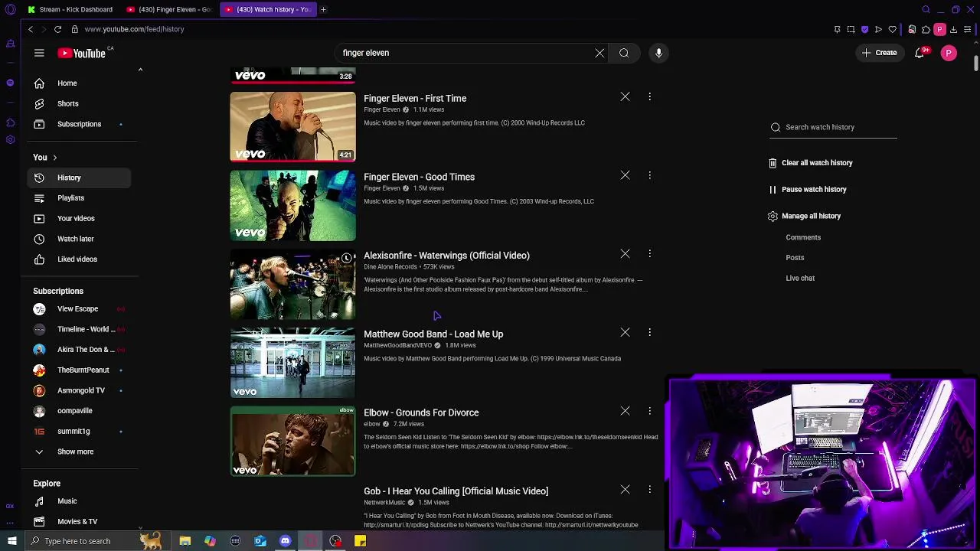Open more options for Elbow - Grounds For Divorce
980x551 pixels.
pyautogui.click(x=649, y=411)
